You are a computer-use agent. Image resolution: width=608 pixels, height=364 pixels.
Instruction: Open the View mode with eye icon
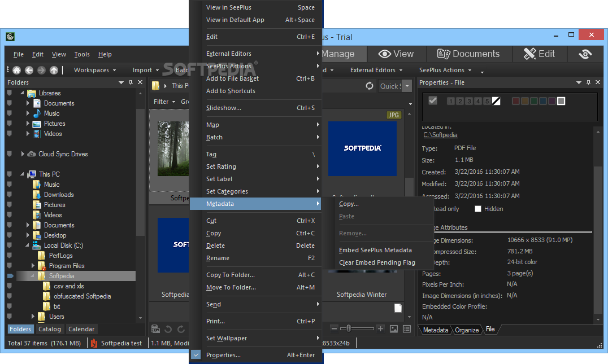coord(396,54)
